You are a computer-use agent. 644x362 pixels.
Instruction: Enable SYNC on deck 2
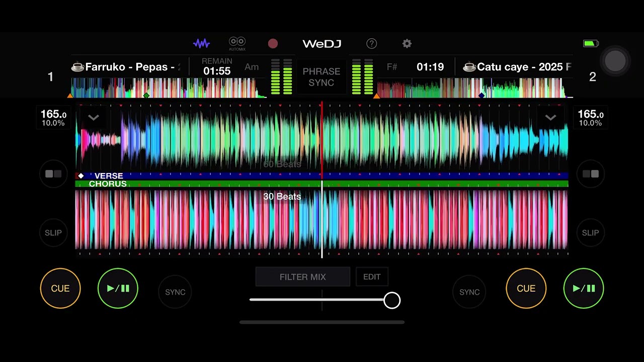(469, 292)
